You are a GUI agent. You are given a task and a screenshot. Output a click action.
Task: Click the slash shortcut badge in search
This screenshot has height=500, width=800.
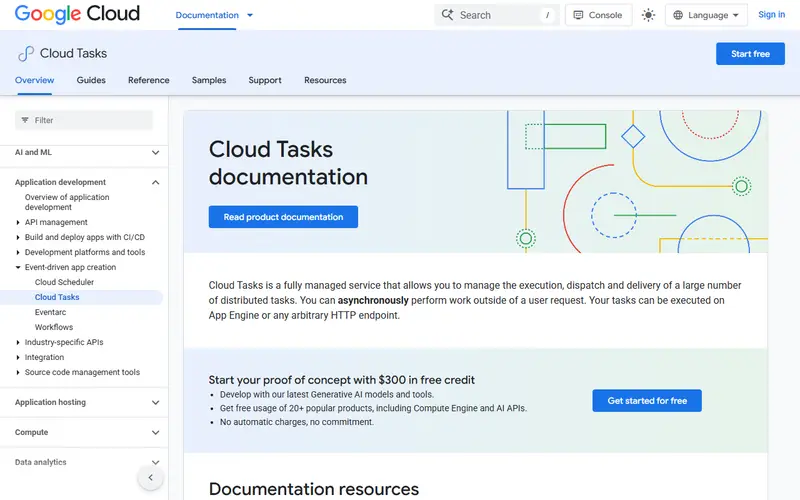tap(547, 15)
